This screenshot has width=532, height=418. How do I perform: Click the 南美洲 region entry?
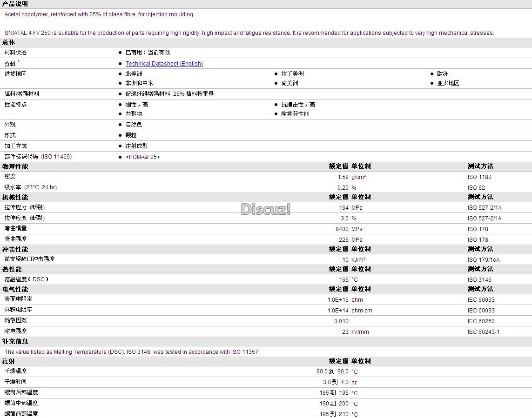click(x=290, y=83)
